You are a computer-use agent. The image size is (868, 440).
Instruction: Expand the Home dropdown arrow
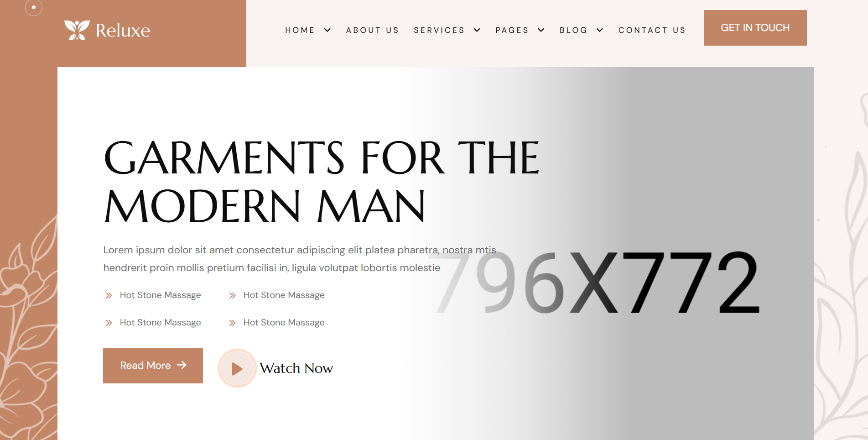tap(327, 30)
